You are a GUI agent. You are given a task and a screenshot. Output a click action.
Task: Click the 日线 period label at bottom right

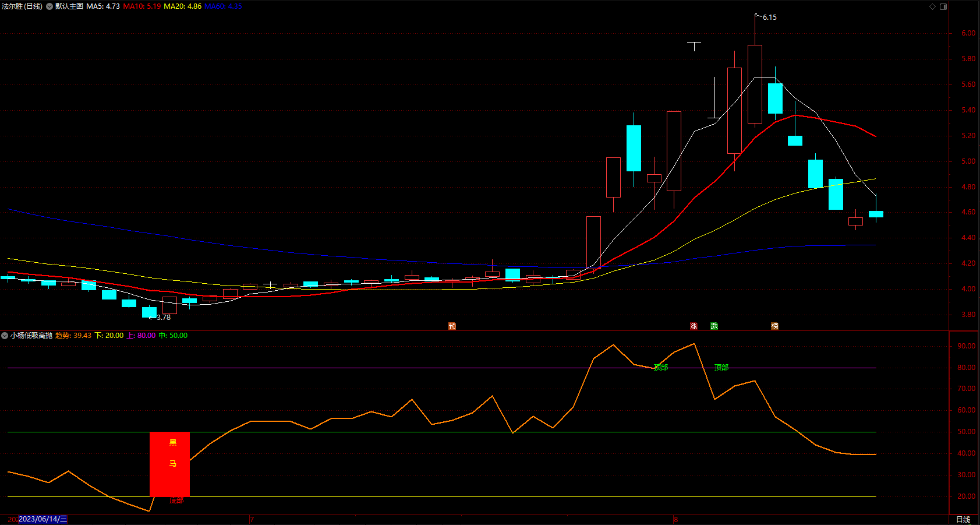pyautogui.click(x=963, y=520)
